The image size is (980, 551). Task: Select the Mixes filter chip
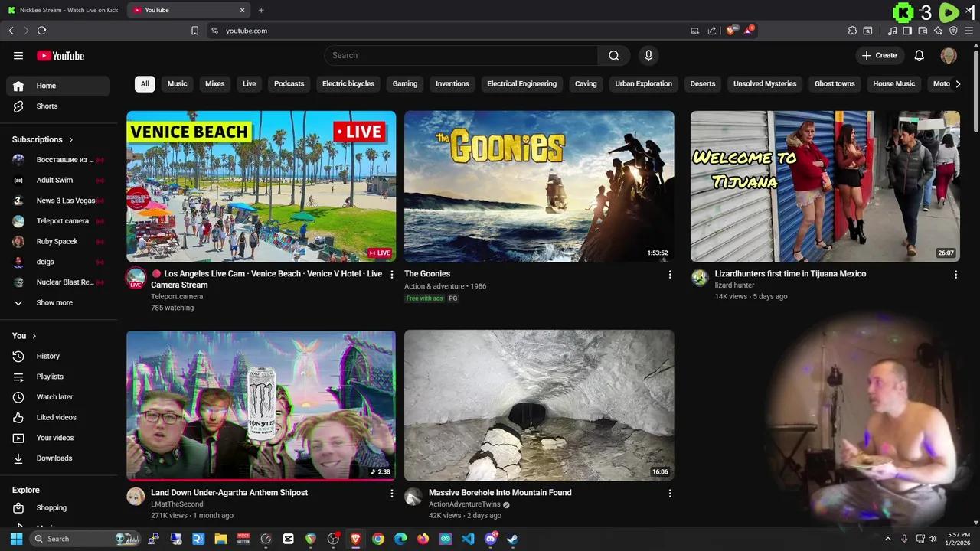click(x=215, y=83)
